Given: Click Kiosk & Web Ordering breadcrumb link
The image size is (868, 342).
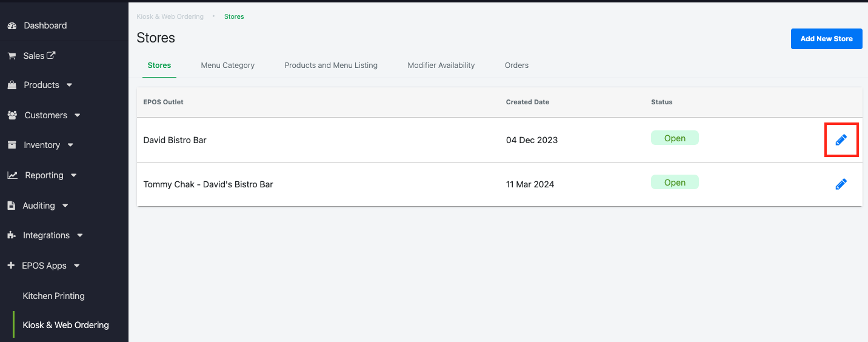Looking at the screenshot, I should point(170,16).
